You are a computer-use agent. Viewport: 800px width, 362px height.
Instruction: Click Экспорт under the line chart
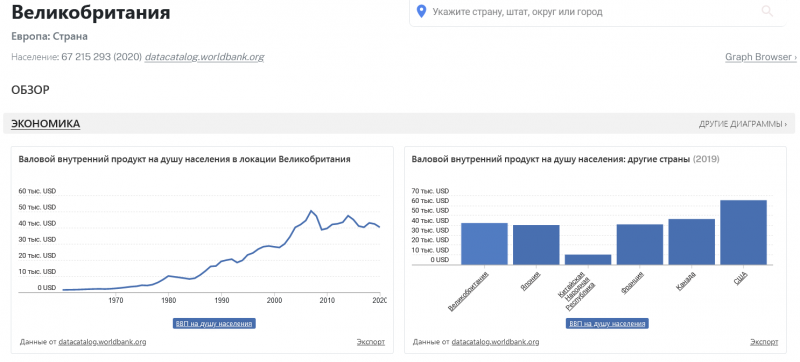pos(371,342)
